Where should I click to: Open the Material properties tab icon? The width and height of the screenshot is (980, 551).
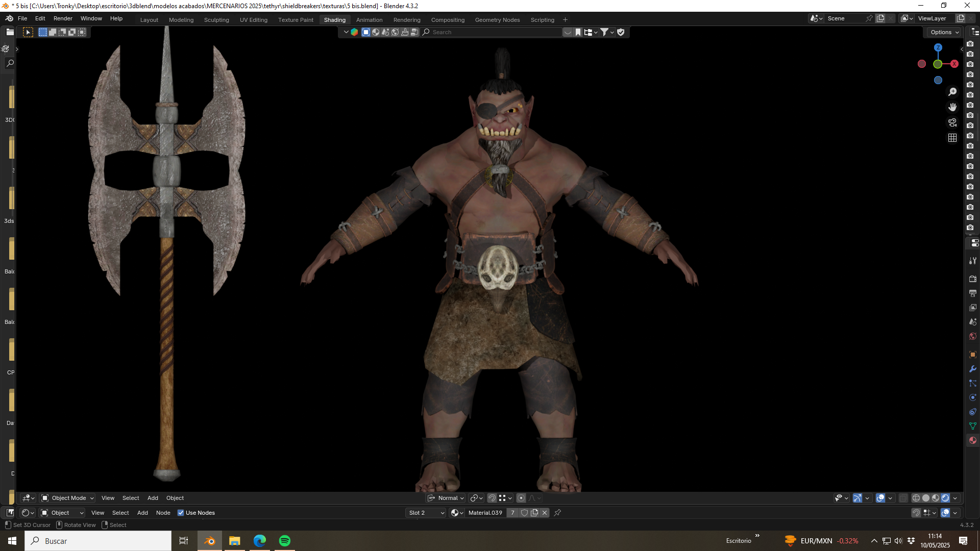click(x=973, y=440)
